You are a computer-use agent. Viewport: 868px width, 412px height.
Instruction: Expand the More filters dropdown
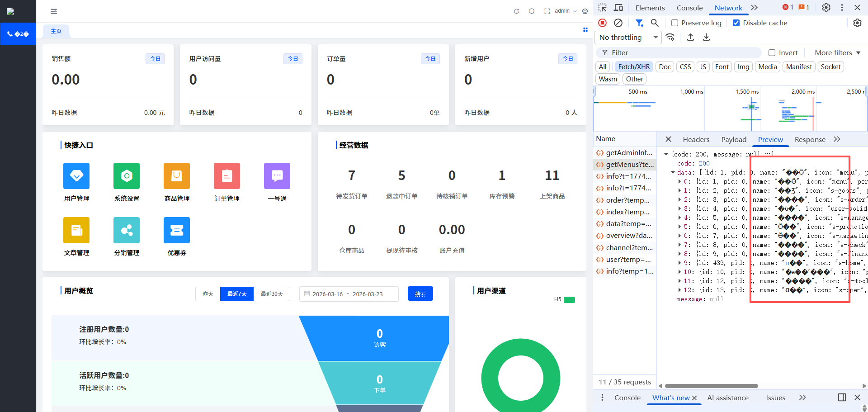coord(837,53)
